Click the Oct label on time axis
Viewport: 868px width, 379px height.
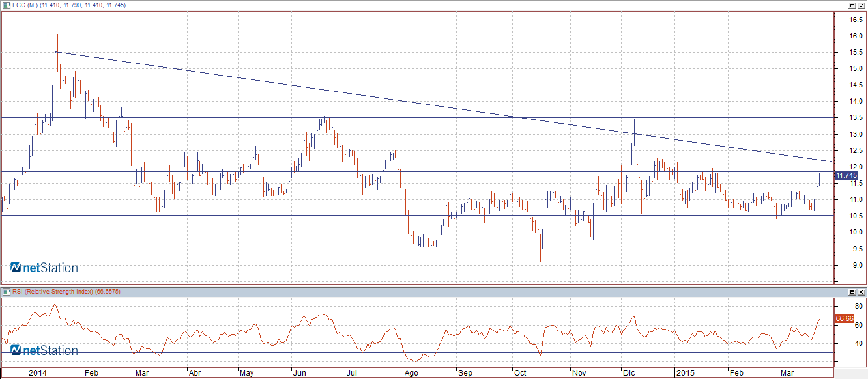click(x=521, y=374)
